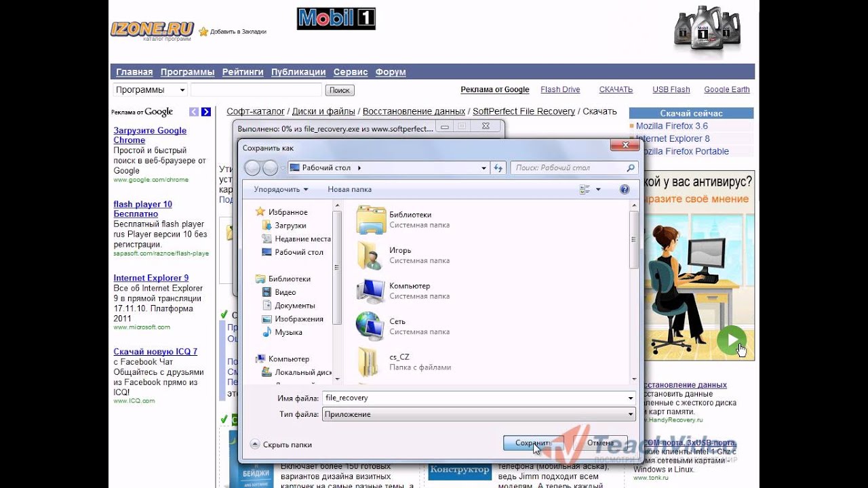Click Добавить в Закладки star link

click(233, 31)
